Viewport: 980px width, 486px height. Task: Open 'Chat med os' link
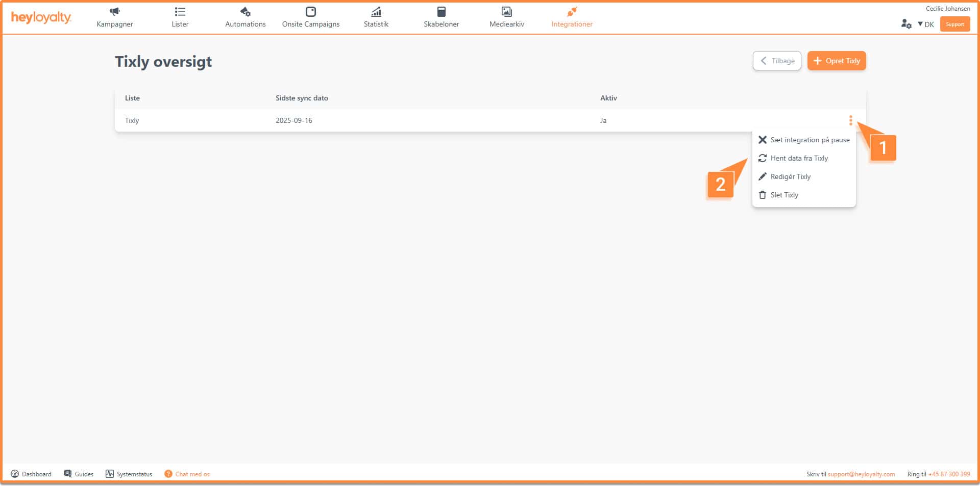coord(192,474)
